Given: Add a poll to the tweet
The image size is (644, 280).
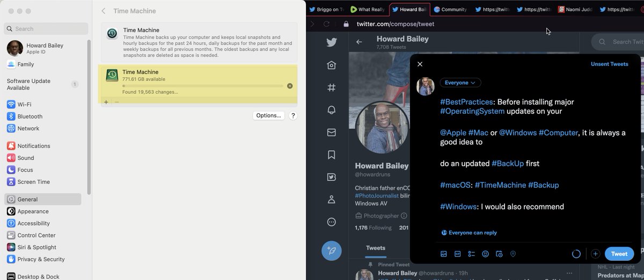Looking at the screenshot, I should 472,254.
